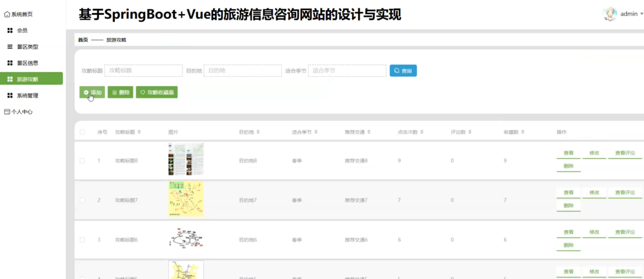
Task: Open yellow map thumbnail of 攻略标题7
Action: [x=186, y=199]
